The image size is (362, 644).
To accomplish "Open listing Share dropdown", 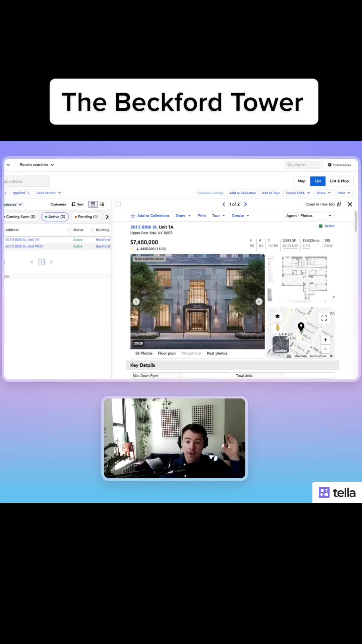I will (x=183, y=216).
